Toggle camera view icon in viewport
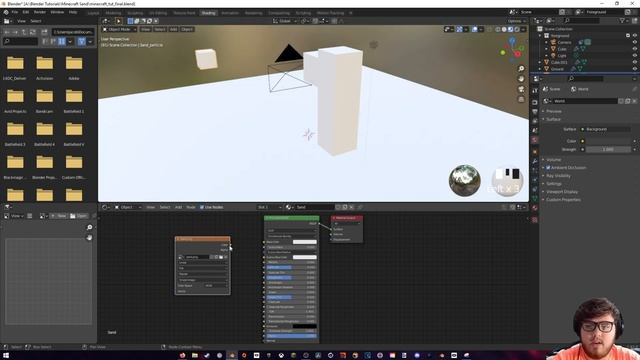The height and width of the screenshot is (360, 640). tap(521, 89)
